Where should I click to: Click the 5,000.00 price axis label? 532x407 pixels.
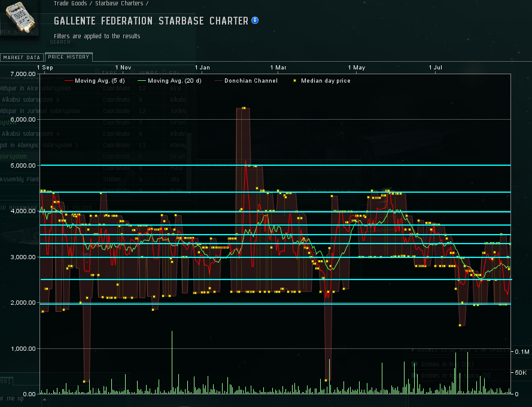(x=23, y=166)
